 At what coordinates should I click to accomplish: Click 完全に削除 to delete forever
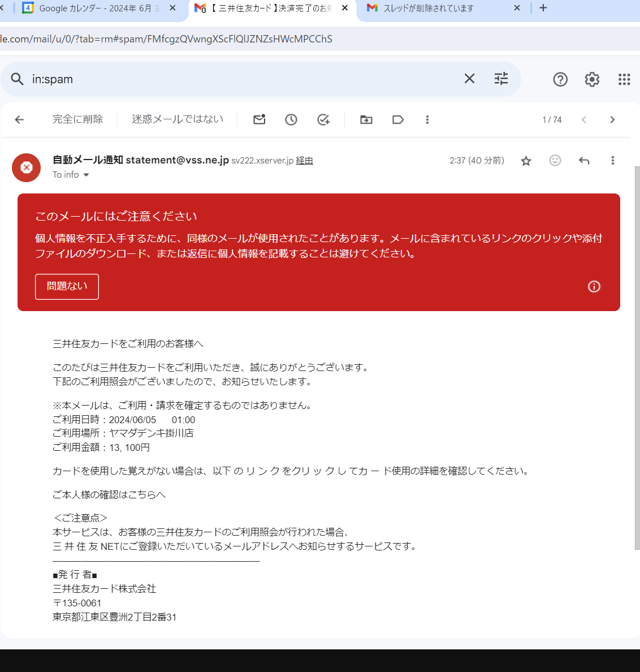(x=77, y=119)
